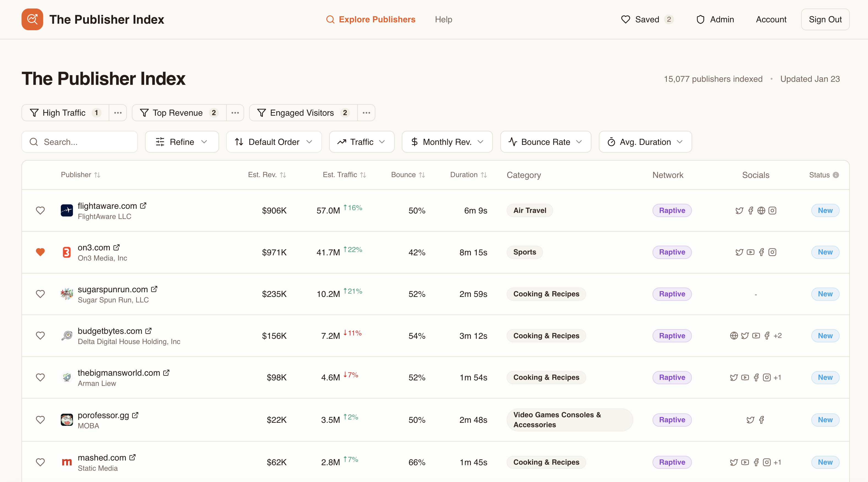The image size is (868, 482).
Task: Open external link icon for sugarspunrun.com
Action: tap(154, 289)
